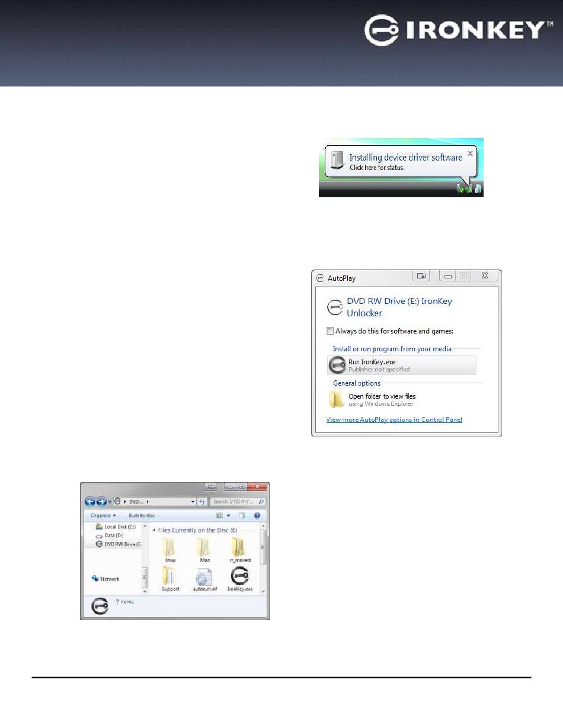This screenshot has height=728, width=563.
Task: Click the DVD breadcrumb in address bar
Action: pos(136,502)
